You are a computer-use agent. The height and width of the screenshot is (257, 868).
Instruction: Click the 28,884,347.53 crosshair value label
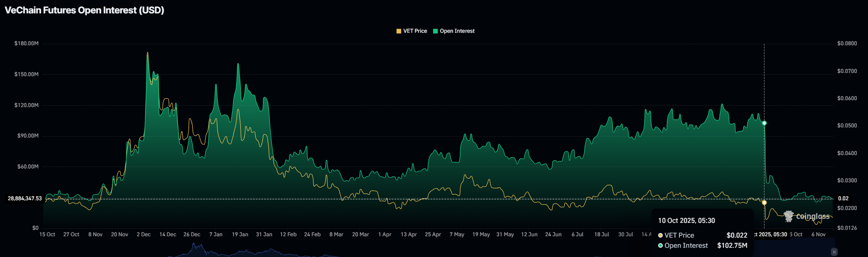pyautogui.click(x=25, y=198)
